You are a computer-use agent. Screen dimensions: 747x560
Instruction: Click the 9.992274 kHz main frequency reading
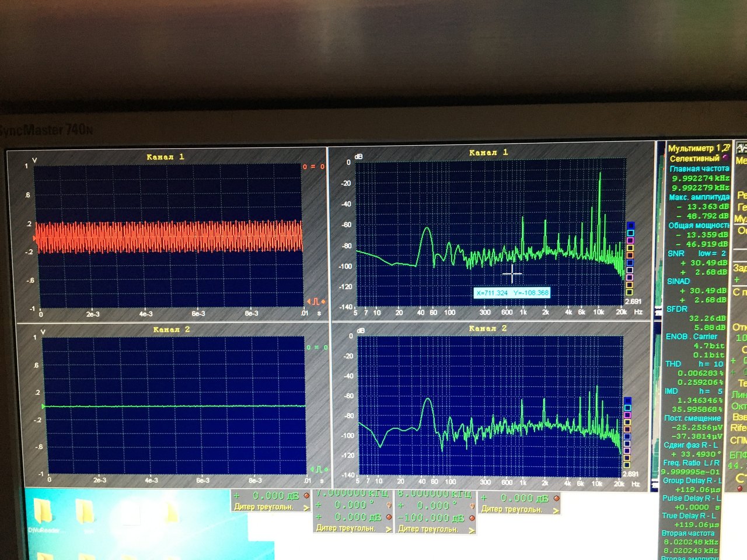pyautogui.click(x=700, y=178)
